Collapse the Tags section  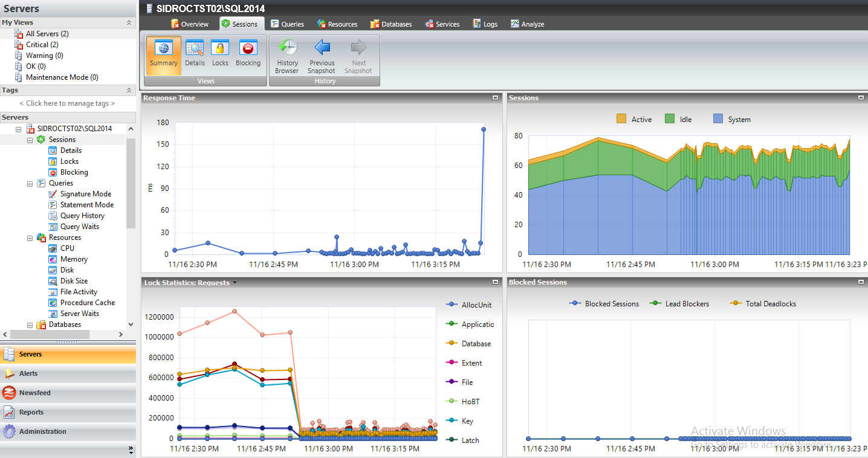(129, 90)
